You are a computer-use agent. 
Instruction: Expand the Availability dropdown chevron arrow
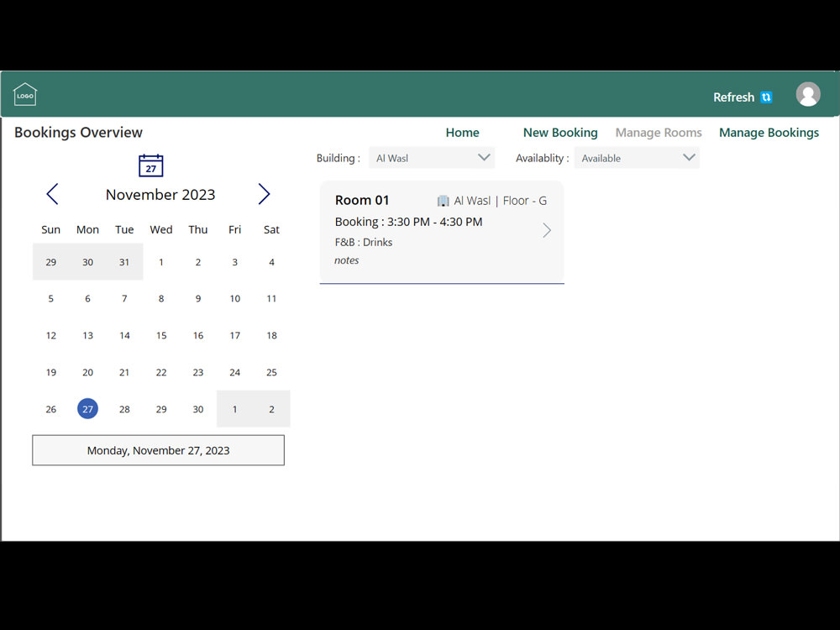(689, 158)
